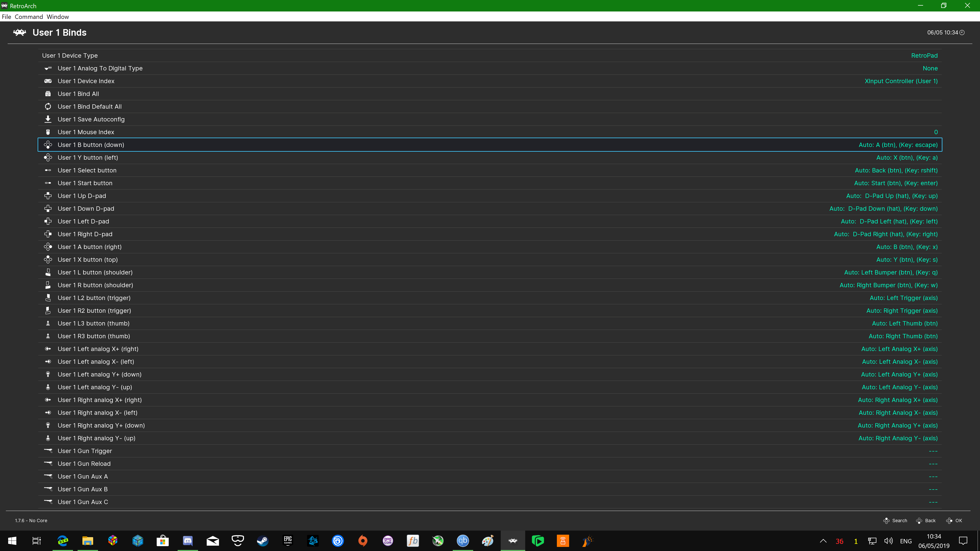Screen dimensions: 980x551
Task: Click the Left analog X+ (right) icon
Action: point(48,349)
